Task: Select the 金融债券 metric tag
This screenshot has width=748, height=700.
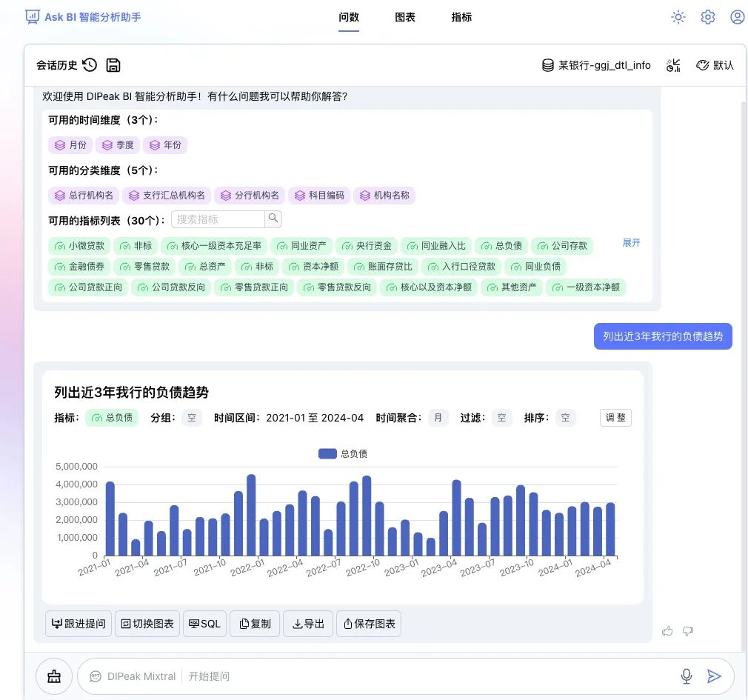Action: click(x=79, y=266)
